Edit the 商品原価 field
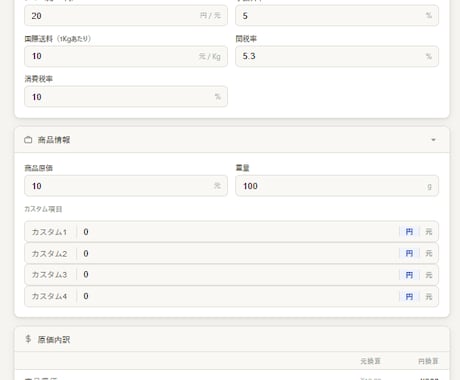This screenshot has width=460, height=380. click(126, 186)
